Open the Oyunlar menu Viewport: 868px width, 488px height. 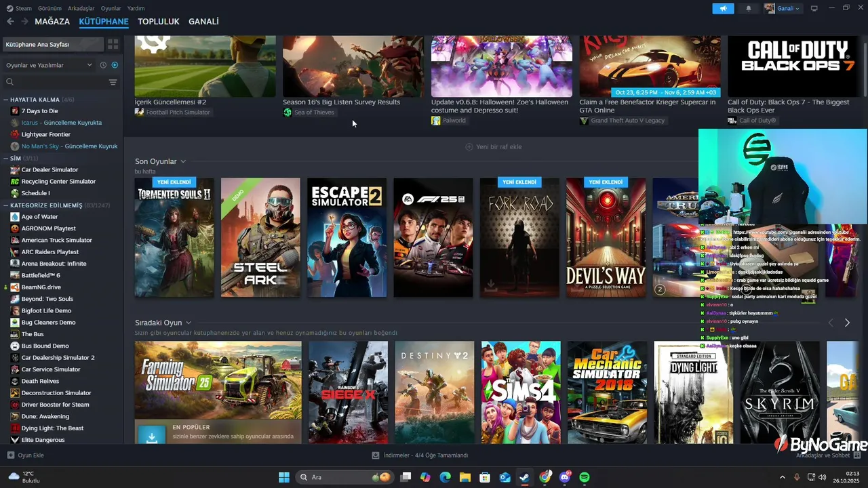point(111,8)
